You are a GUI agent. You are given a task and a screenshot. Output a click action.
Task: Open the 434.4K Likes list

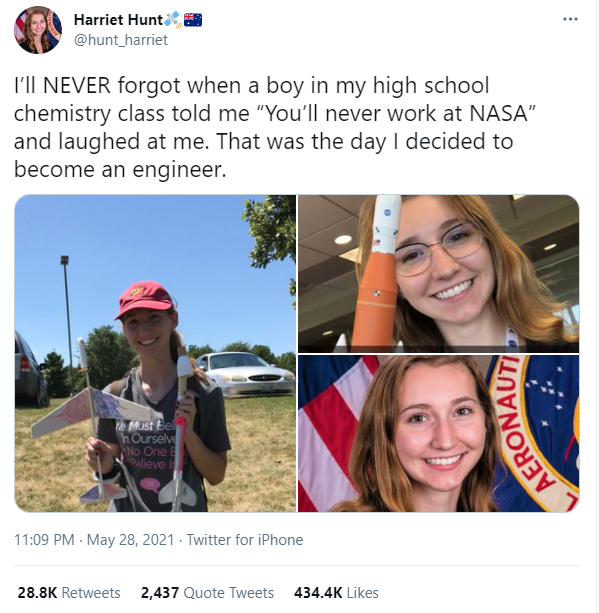(x=336, y=593)
